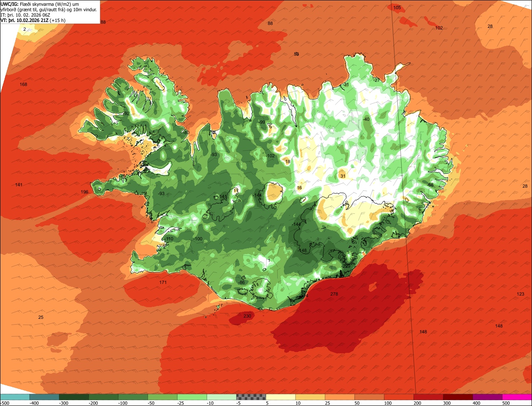Click the map value '80' near the Húnaflói coast

[x=187, y=132]
